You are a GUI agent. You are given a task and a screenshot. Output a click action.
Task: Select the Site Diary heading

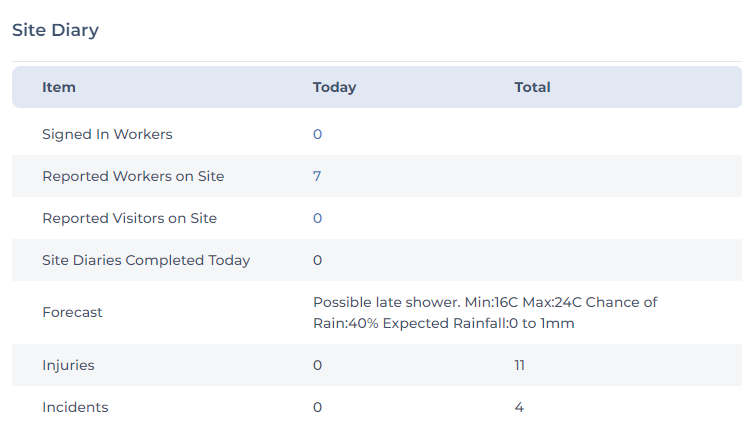pos(55,30)
